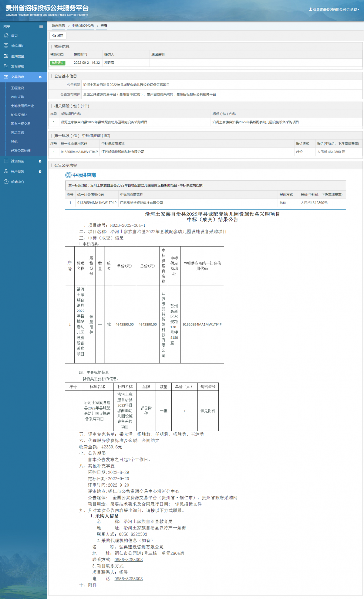
Task: Click the 评审专家名单 line
Action: [141, 434]
